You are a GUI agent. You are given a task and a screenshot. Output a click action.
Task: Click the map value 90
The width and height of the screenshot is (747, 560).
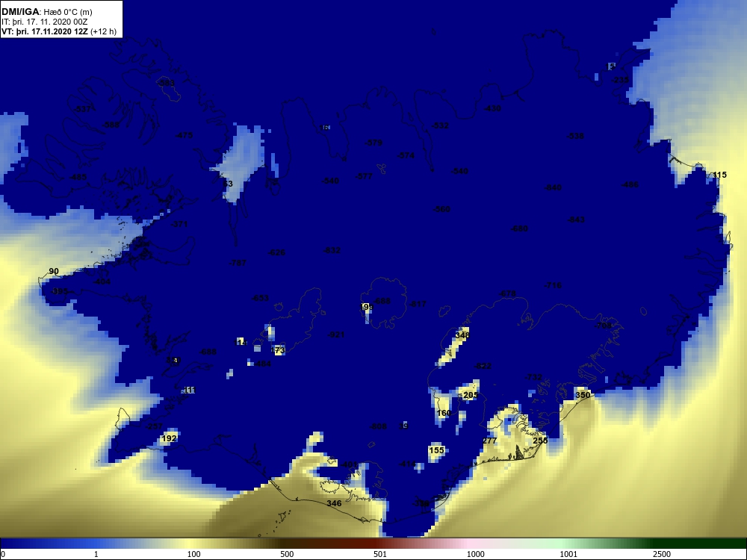(54, 272)
